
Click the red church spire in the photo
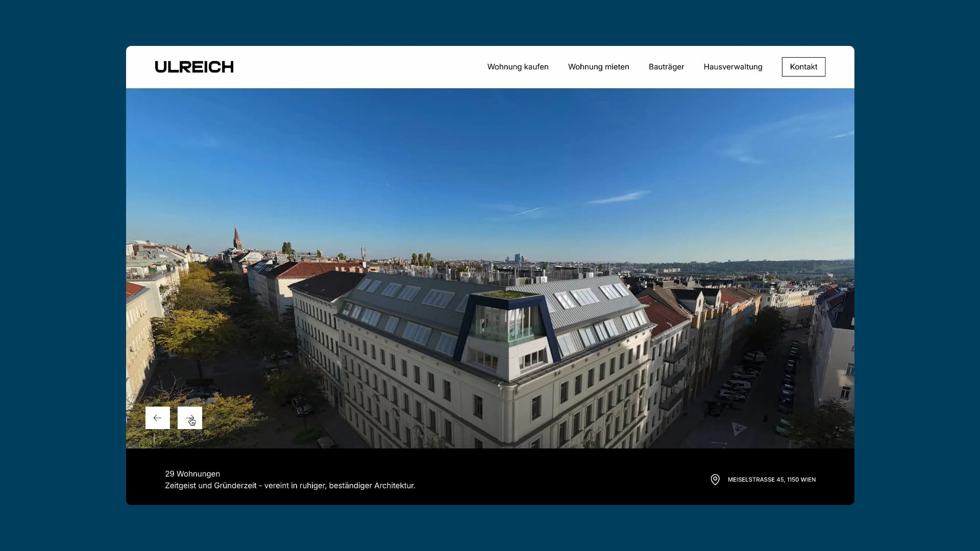point(236,238)
